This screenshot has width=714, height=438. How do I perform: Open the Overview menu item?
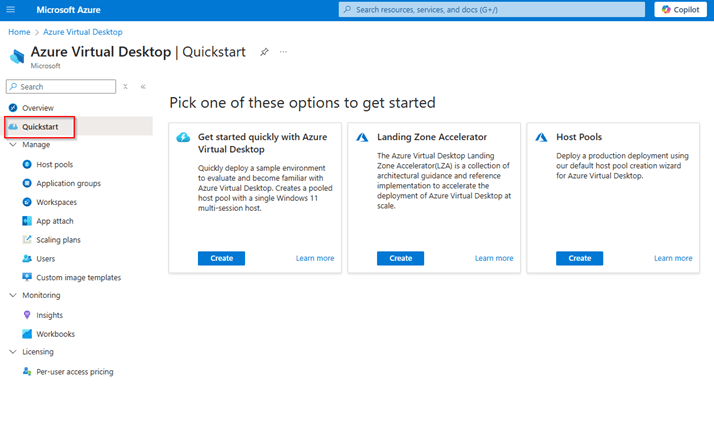click(38, 108)
